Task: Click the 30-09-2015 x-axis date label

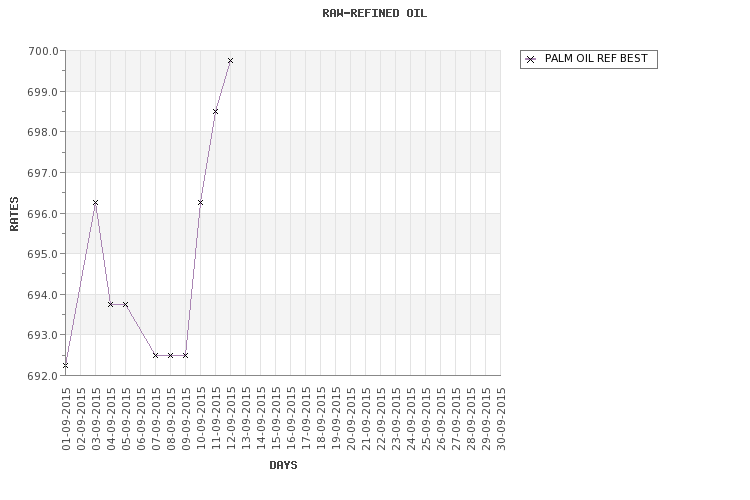Action: tap(501, 420)
